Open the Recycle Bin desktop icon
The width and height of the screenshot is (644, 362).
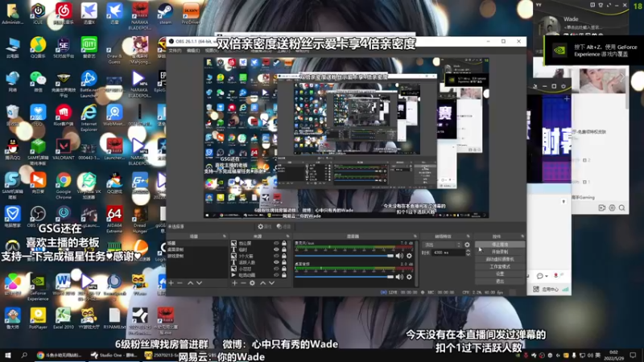pos(12,115)
